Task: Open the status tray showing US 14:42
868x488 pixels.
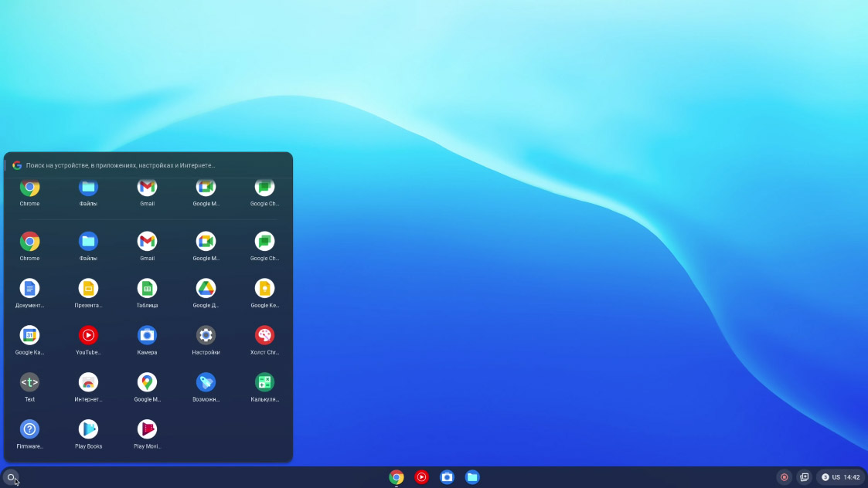Action: [841, 477]
